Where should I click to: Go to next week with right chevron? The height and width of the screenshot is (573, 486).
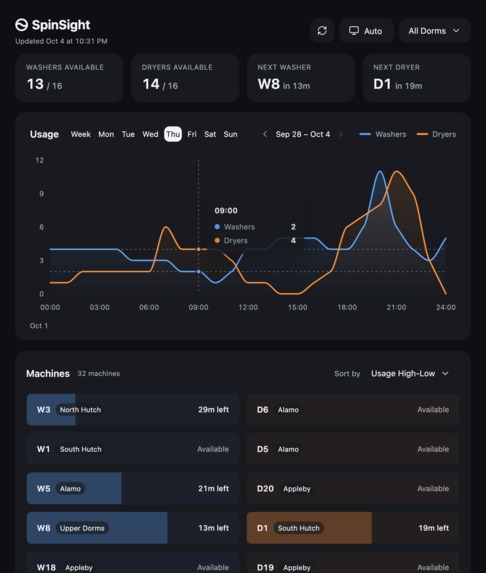tap(341, 134)
